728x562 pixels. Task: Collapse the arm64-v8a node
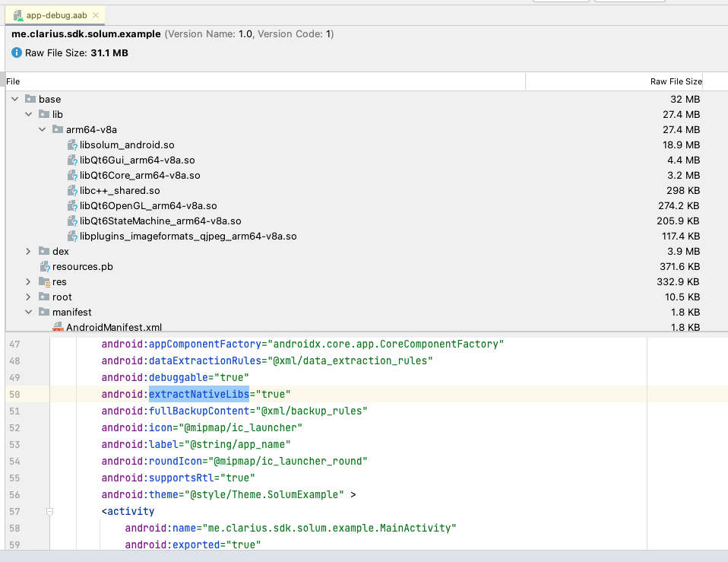[43, 129]
